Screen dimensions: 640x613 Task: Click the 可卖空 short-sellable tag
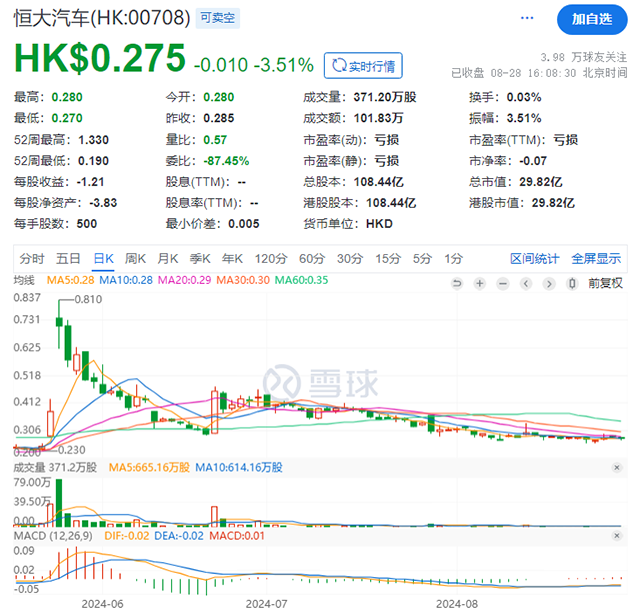tap(218, 18)
